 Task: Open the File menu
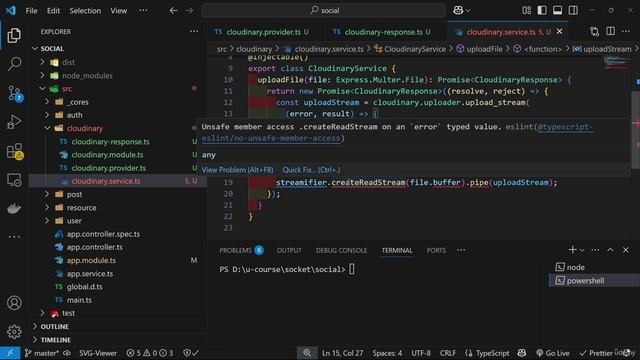click(31, 11)
